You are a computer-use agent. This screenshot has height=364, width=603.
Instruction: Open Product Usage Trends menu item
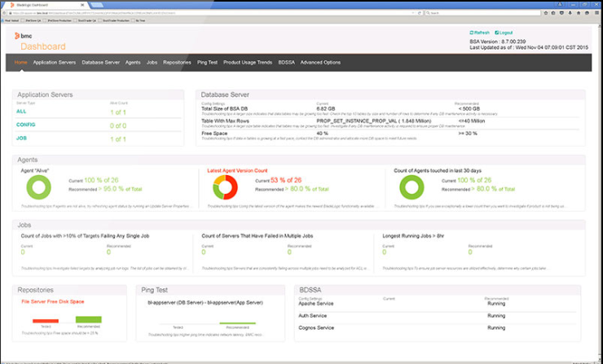(x=248, y=62)
